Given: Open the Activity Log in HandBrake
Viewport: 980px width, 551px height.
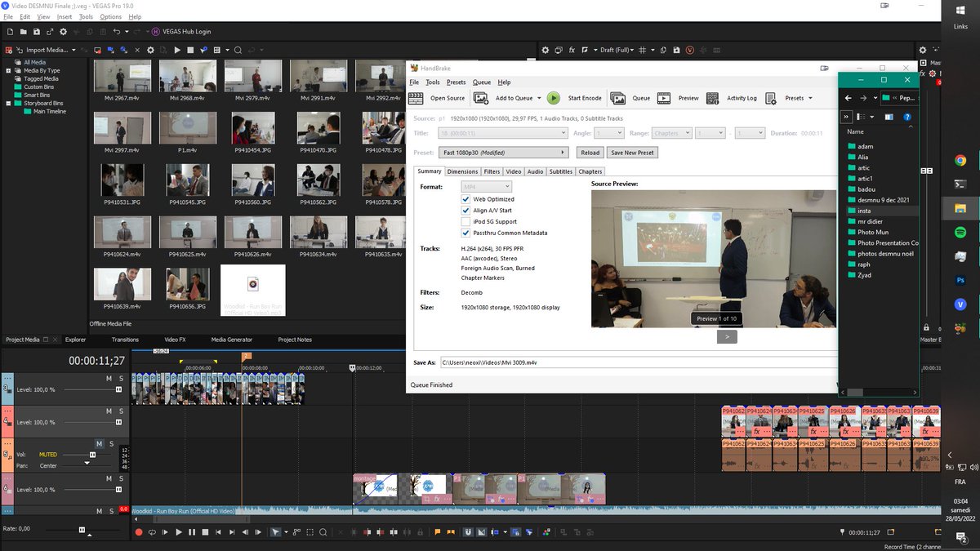Looking at the screenshot, I should pyautogui.click(x=713, y=98).
